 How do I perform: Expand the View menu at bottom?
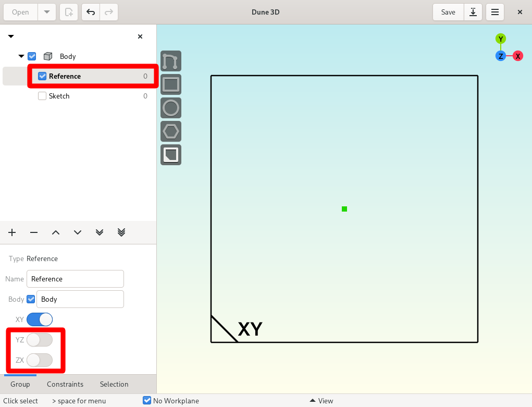pyautogui.click(x=321, y=401)
